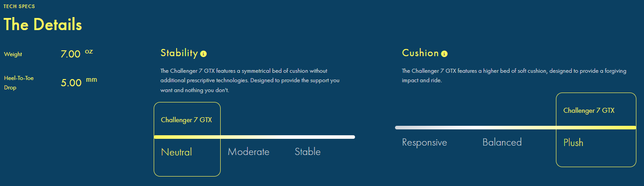Image resolution: width=644 pixels, height=186 pixels.
Task: Click the Balanced cushion label
Action: (x=502, y=142)
